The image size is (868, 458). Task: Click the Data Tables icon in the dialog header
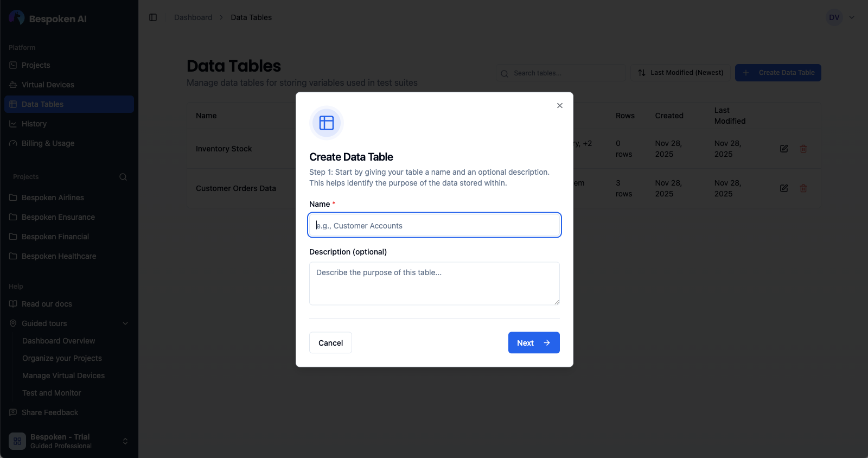326,123
